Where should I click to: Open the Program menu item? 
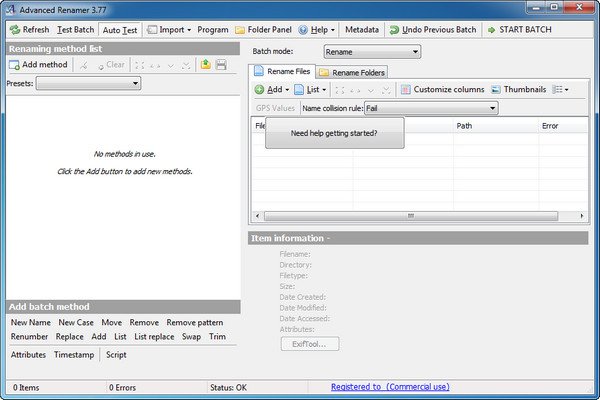(x=213, y=30)
